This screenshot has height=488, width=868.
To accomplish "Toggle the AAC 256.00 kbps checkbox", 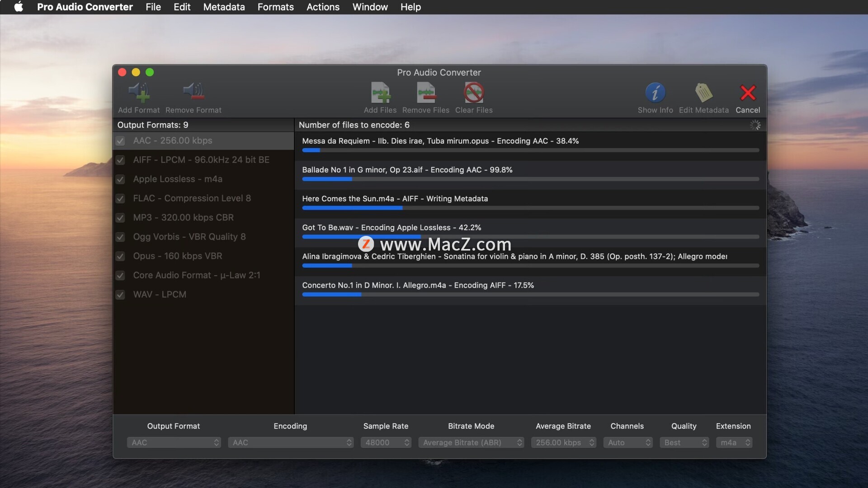I will click(x=120, y=141).
